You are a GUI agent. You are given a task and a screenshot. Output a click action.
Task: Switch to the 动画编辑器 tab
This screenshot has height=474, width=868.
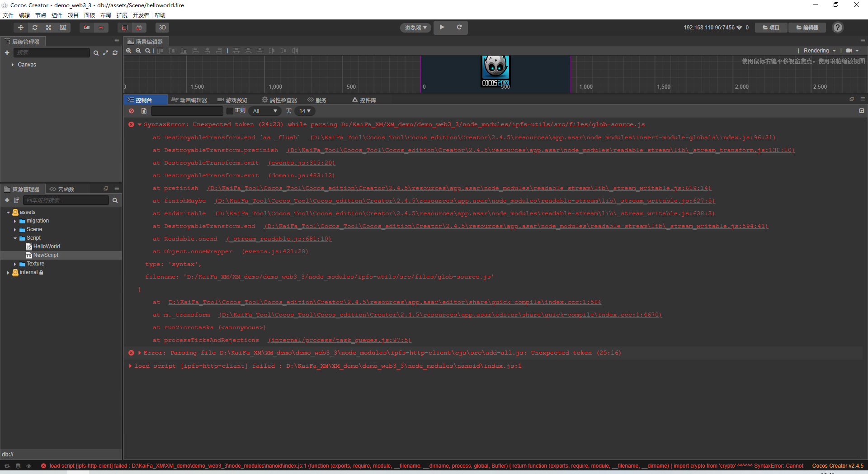point(189,100)
